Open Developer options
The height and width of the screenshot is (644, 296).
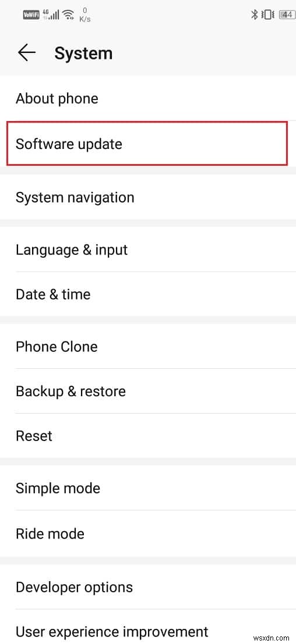pos(148,587)
